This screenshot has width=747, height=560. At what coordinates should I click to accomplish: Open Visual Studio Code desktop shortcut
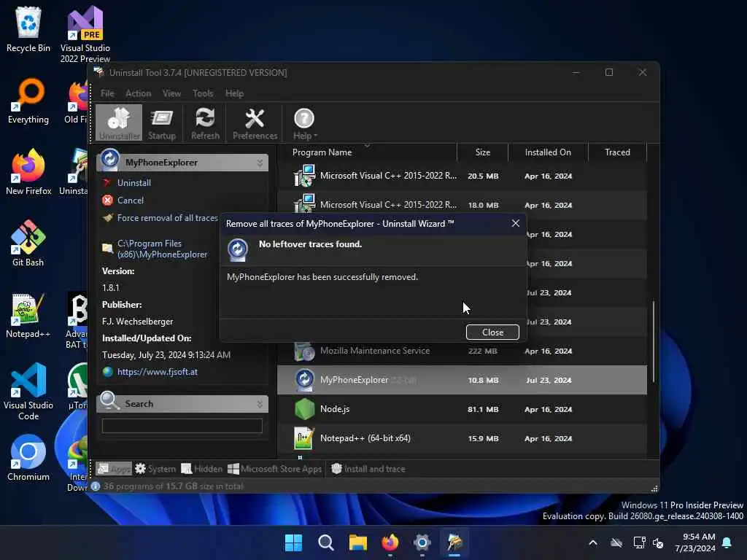pyautogui.click(x=28, y=392)
